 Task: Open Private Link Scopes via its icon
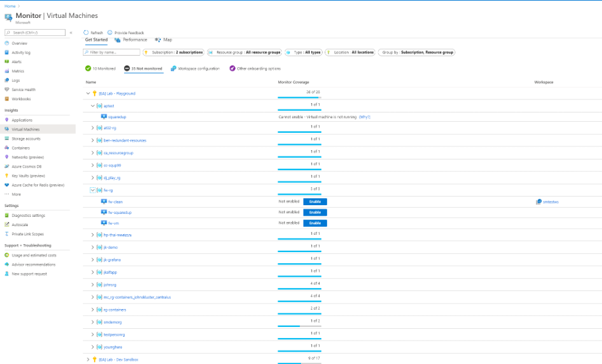point(7,234)
